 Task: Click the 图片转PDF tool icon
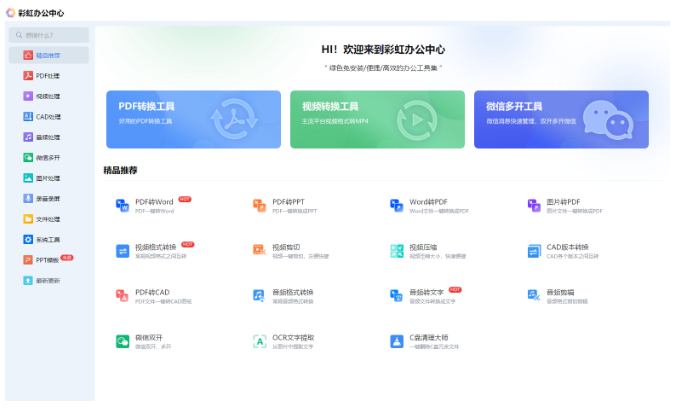[x=534, y=205]
